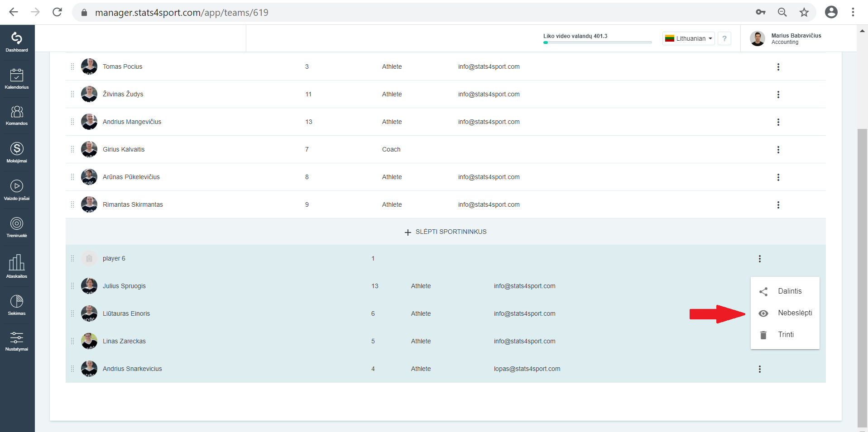Open Mokėjimai payments sidebar icon

click(17, 152)
